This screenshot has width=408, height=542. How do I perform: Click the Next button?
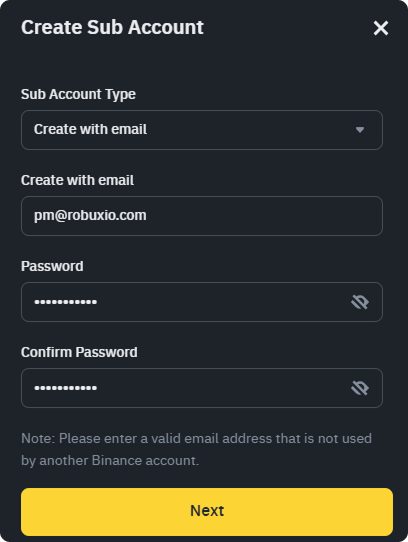[207, 512]
